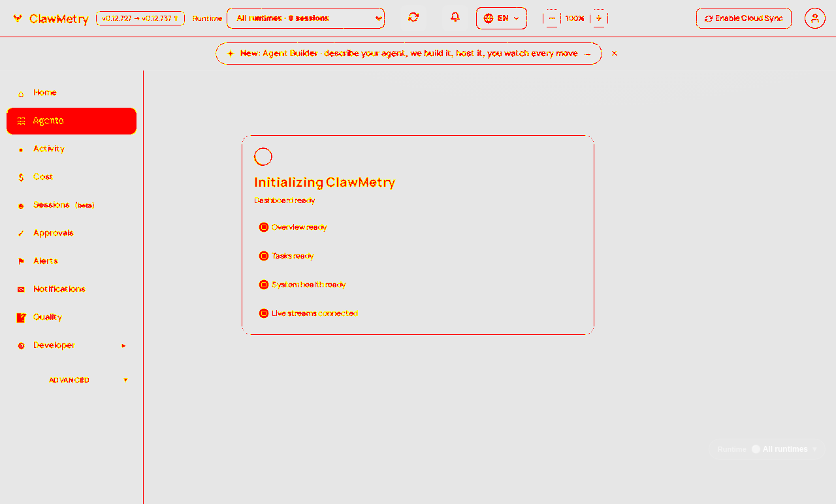Expand the Developer submenu
Viewport: 836px width, 504px height.
71,345
